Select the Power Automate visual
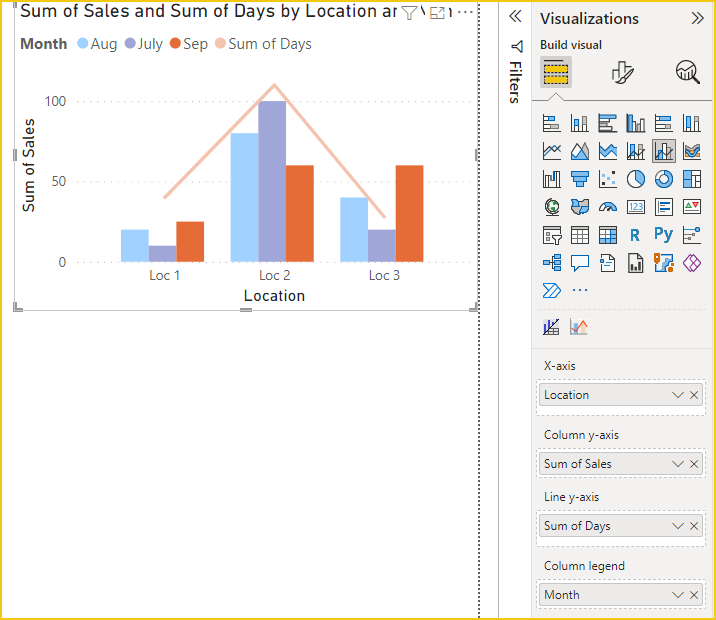Image resolution: width=716 pixels, height=620 pixels. pos(552,290)
